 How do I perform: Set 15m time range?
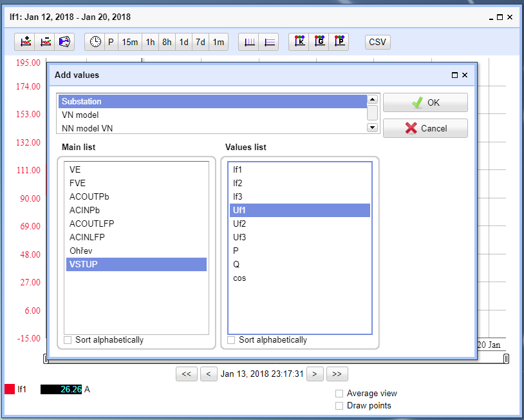[x=129, y=42]
